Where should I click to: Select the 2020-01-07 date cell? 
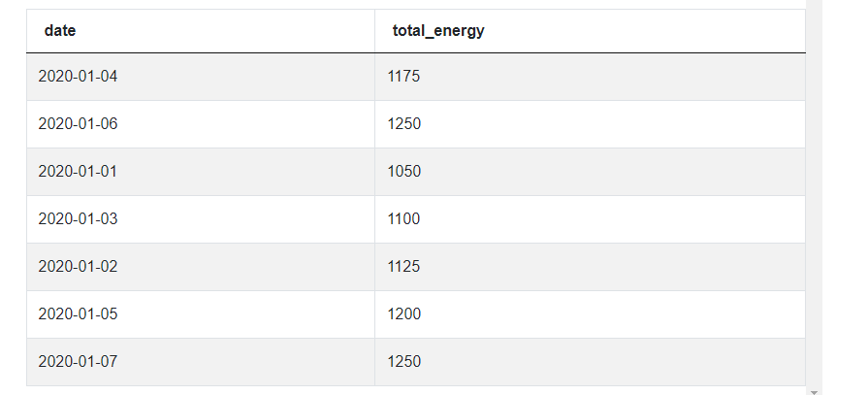[201, 362]
